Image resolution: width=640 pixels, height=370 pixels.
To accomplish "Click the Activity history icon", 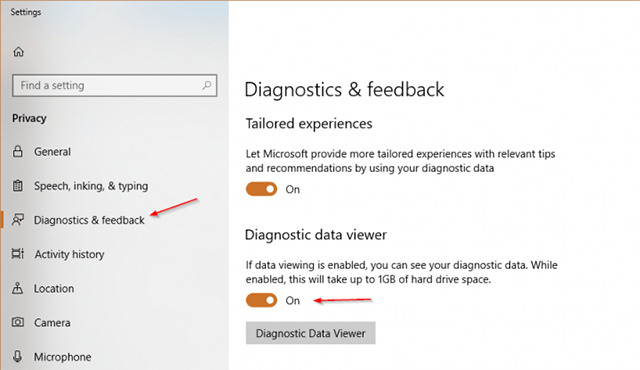I will tap(18, 254).
